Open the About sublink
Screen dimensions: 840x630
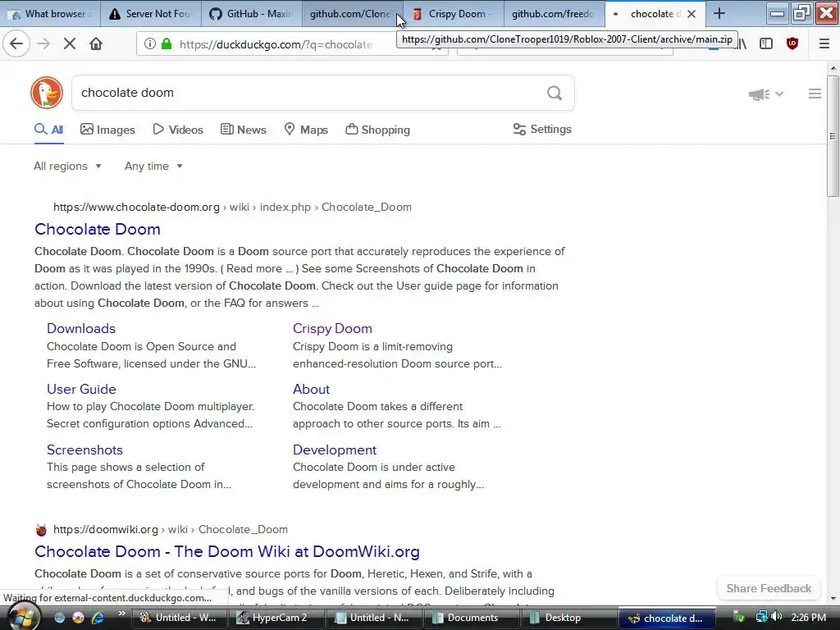point(311,389)
